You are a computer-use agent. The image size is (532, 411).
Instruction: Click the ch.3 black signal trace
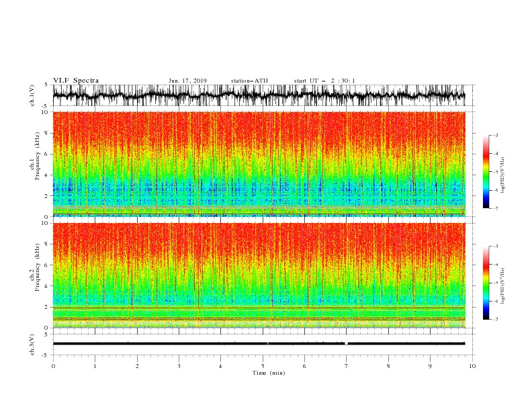coord(259,344)
